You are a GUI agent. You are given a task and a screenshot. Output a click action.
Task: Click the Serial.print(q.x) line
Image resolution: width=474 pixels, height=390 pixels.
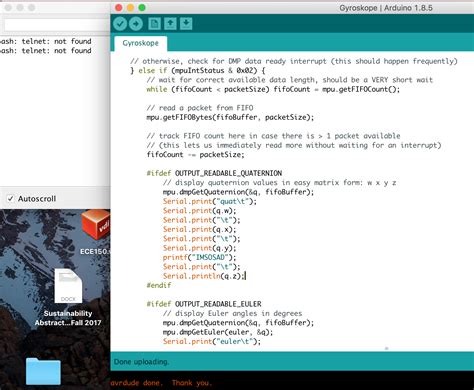click(199, 229)
